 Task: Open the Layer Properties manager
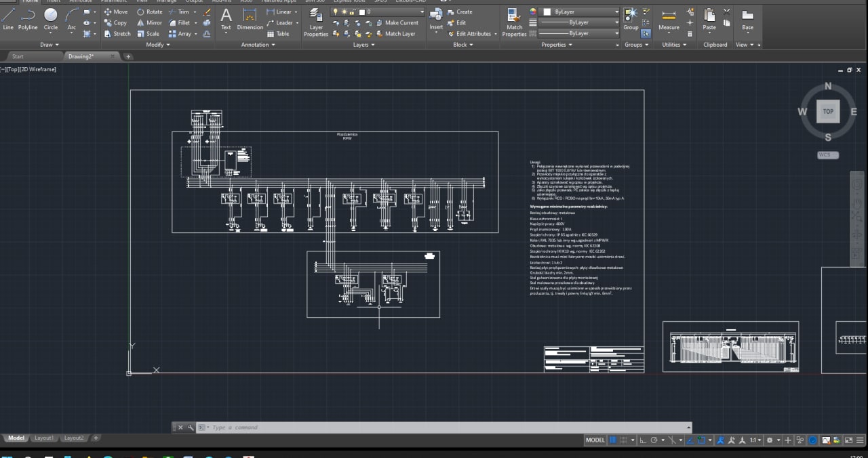pos(316,22)
